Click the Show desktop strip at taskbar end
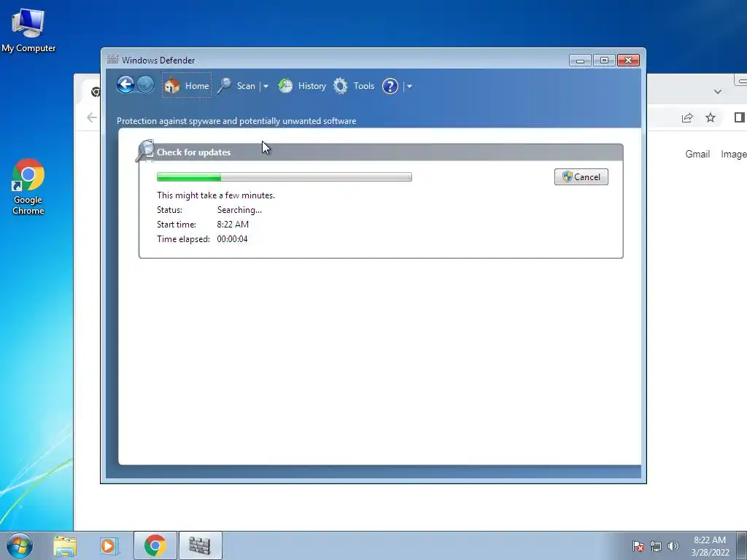The height and width of the screenshot is (560, 747). tap(742, 545)
